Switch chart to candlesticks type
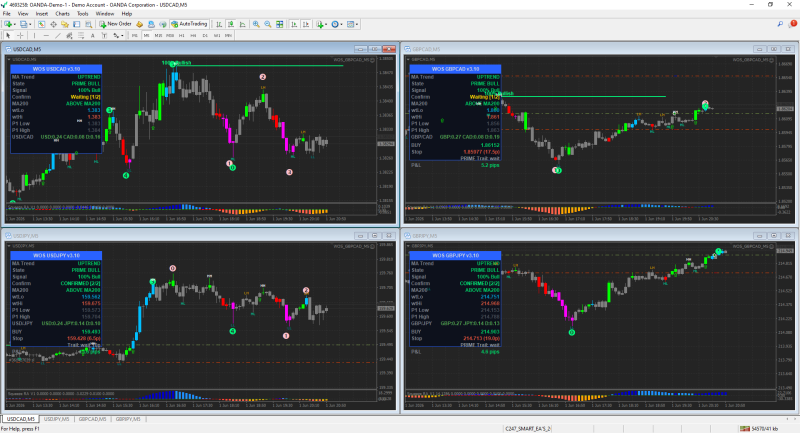 [231, 24]
